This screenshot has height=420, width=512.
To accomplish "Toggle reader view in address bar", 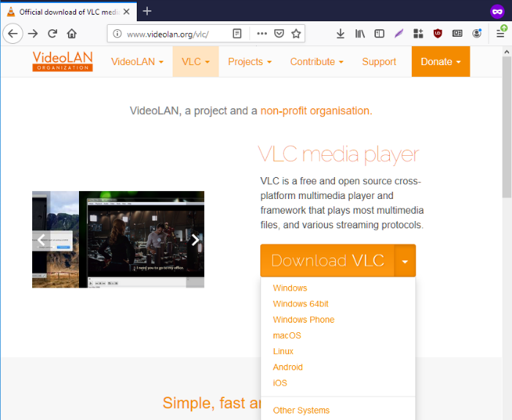I will coord(237,34).
